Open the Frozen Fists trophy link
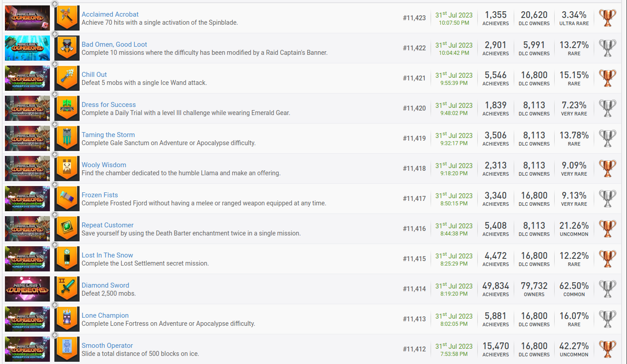This screenshot has width=627, height=364. click(x=99, y=195)
